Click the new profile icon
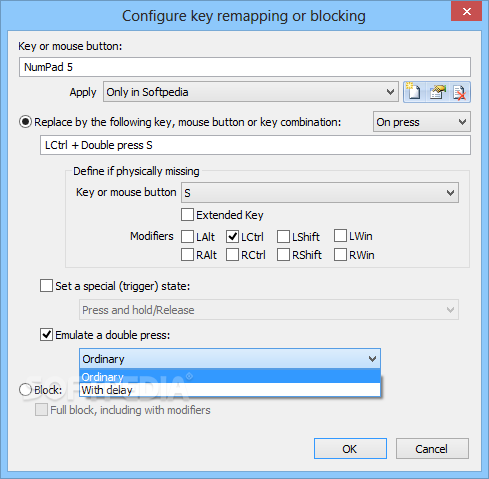The image size is (489, 479). [414, 92]
